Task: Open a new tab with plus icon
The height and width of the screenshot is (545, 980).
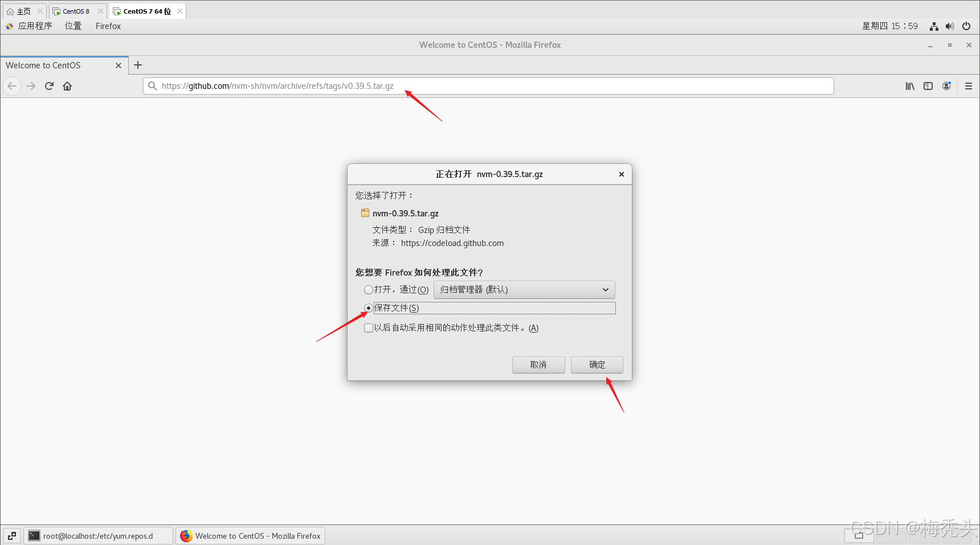Action: click(138, 65)
